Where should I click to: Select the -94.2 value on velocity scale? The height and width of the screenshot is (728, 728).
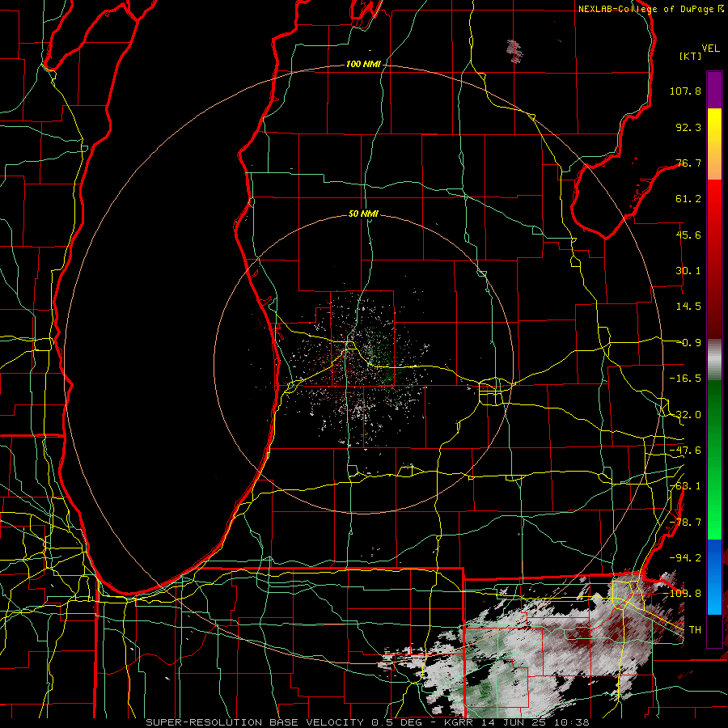[x=685, y=557]
